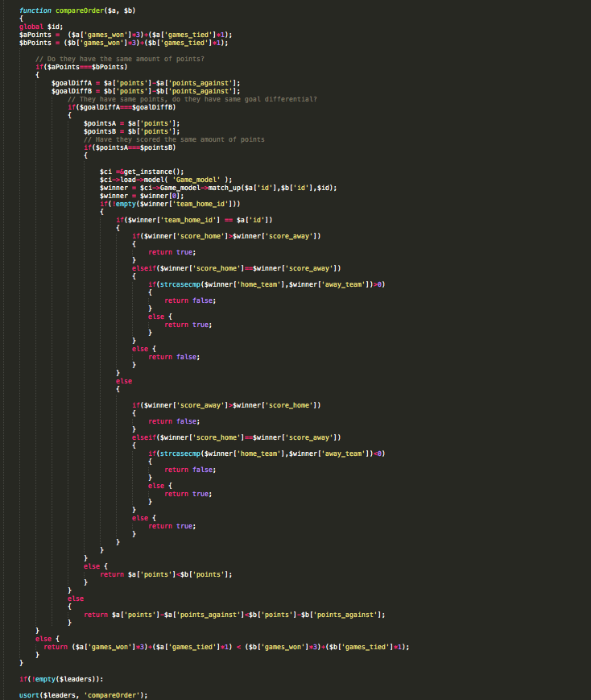Click the score_away > score_home condition

[x=226, y=405]
